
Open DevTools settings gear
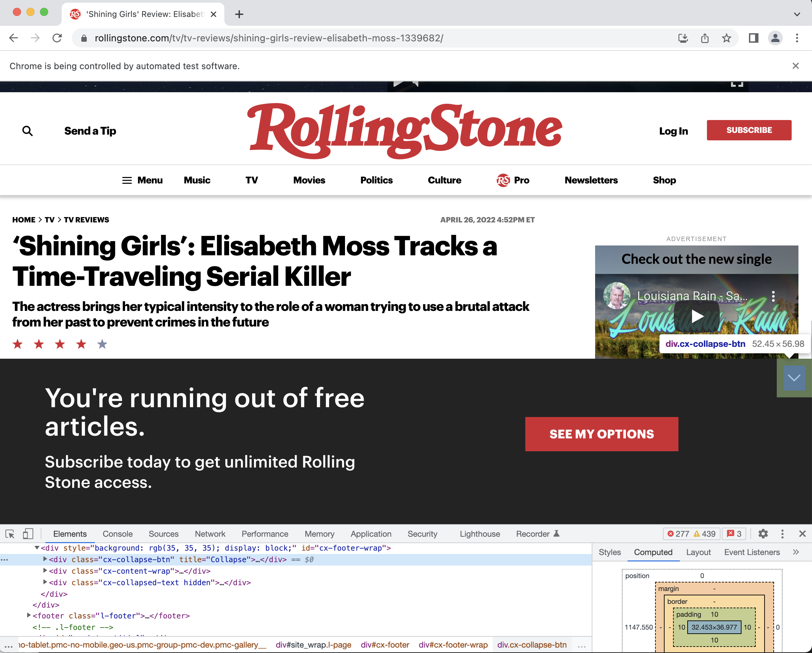pyautogui.click(x=763, y=534)
